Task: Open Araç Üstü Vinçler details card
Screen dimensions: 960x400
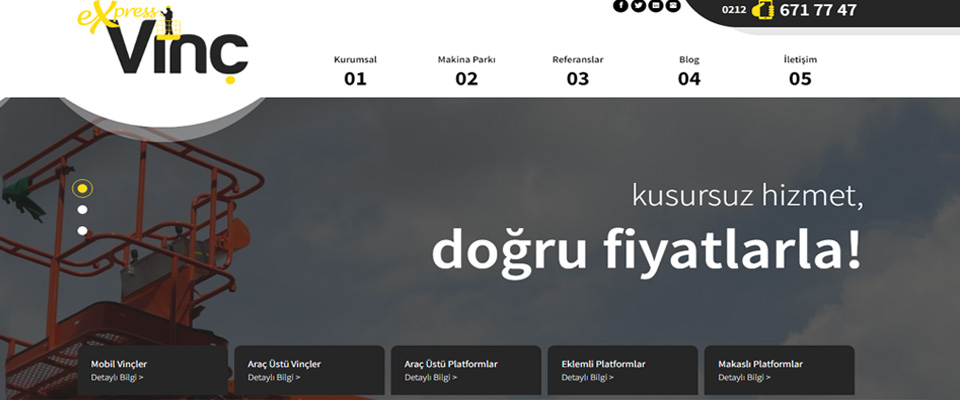Action: pyautogui.click(x=309, y=370)
